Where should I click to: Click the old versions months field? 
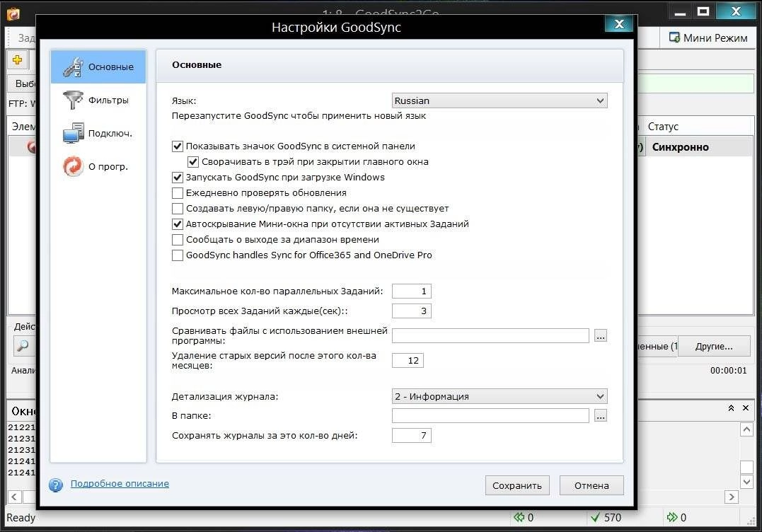[x=408, y=361]
